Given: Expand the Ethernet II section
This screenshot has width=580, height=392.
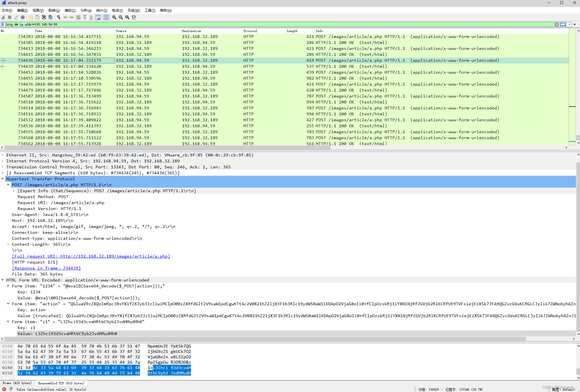Looking at the screenshot, I should (3, 155).
